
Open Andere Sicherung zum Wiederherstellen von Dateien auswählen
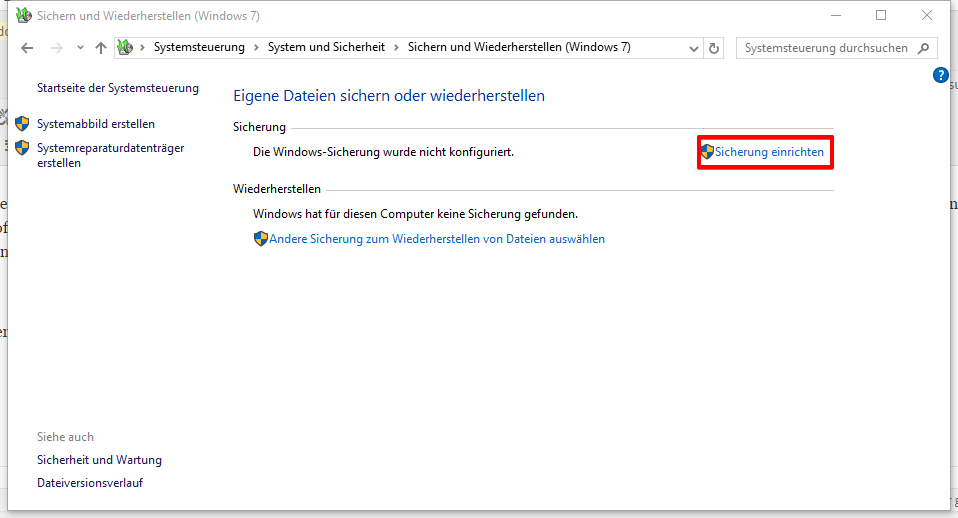437,239
